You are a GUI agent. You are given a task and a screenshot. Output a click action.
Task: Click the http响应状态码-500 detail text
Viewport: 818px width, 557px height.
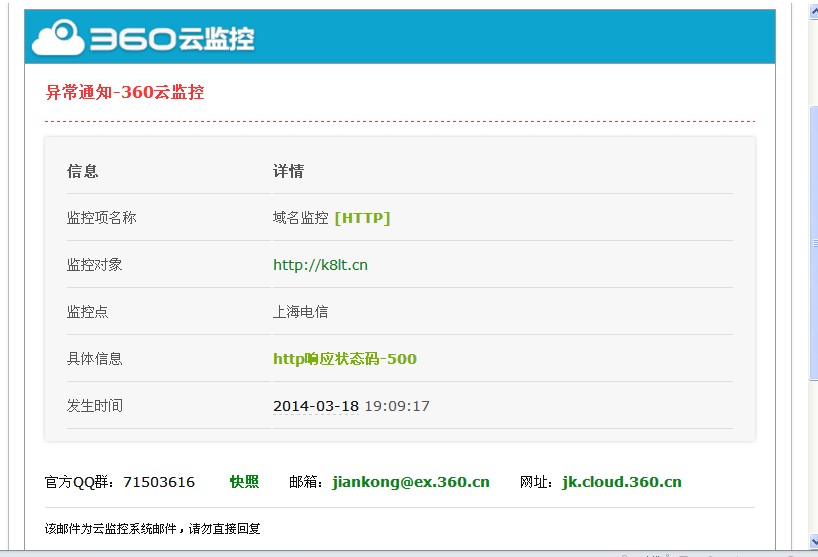(345, 359)
